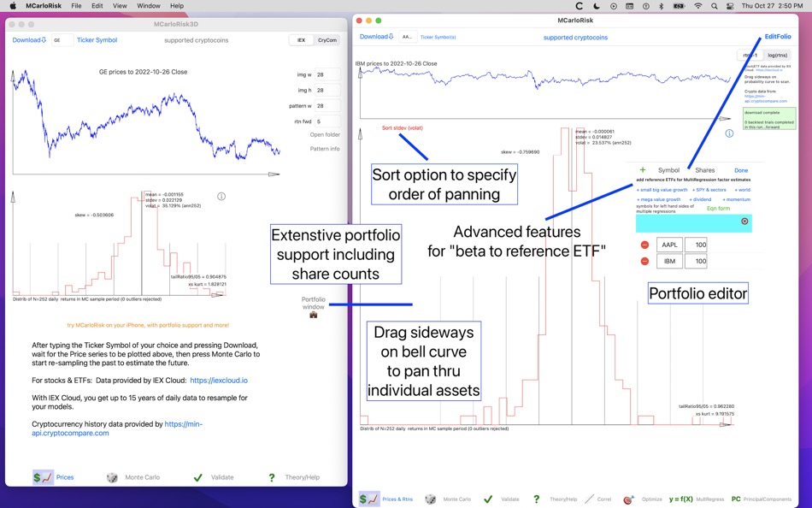
Task: Select the y = f(X) MultRegress icon
Action: [x=680, y=499]
